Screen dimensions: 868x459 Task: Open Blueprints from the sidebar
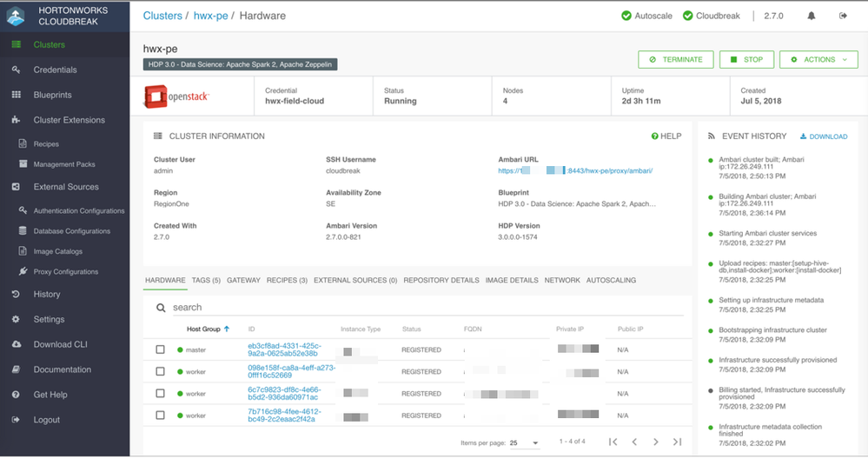[52, 95]
